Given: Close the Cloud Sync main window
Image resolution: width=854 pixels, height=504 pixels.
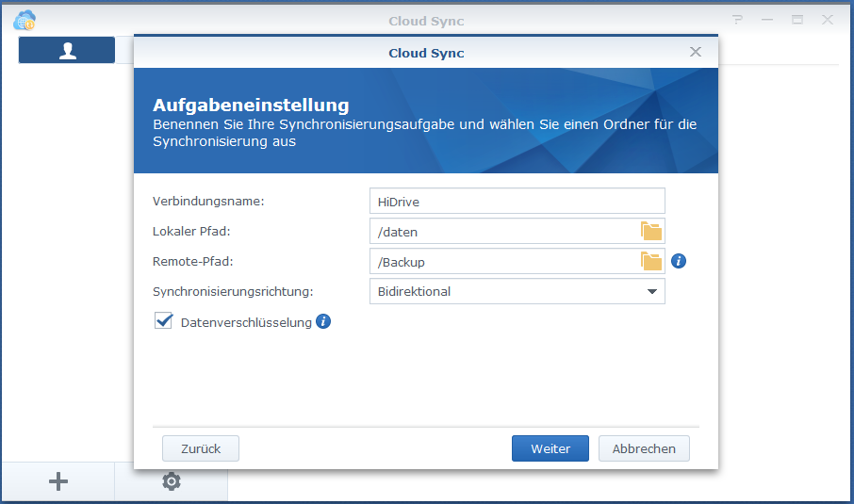Looking at the screenshot, I should pos(828,20).
